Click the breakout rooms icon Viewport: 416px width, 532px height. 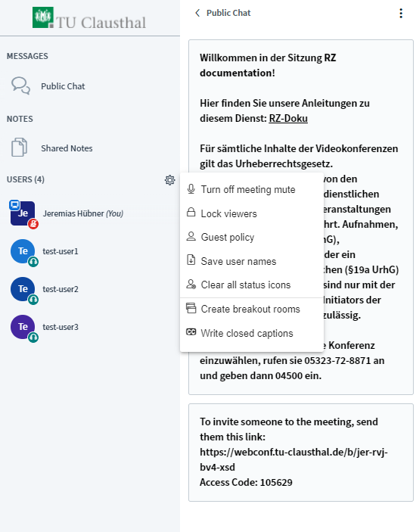coord(191,309)
